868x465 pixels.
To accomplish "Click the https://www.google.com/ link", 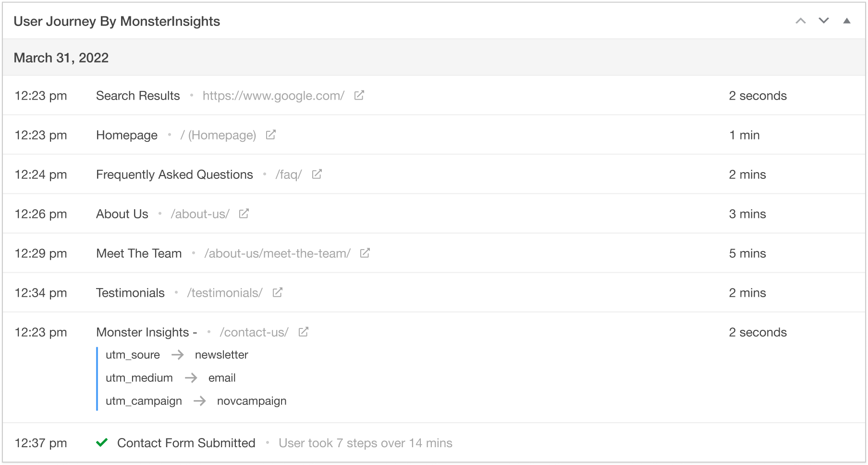I will pyautogui.click(x=273, y=96).
